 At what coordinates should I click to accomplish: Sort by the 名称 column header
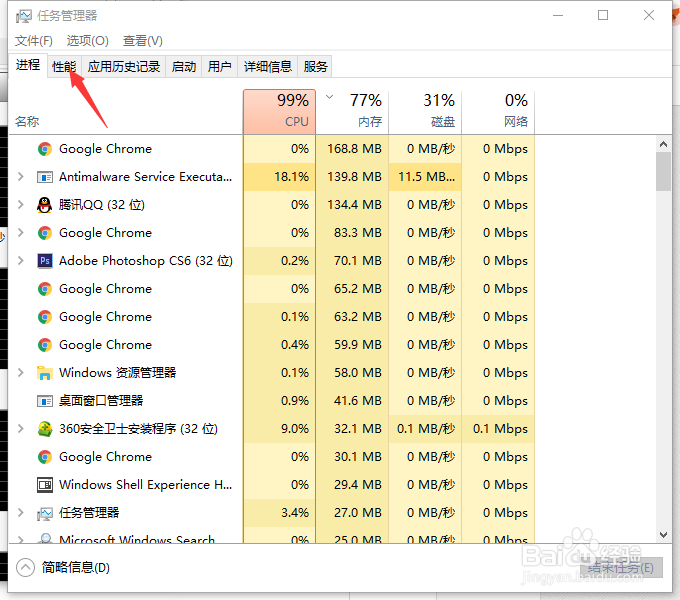[126, 112]
